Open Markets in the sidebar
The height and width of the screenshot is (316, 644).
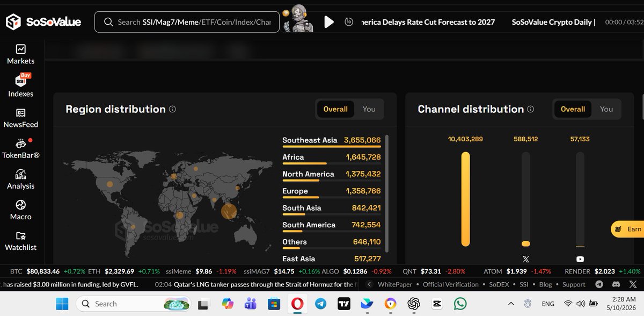[20, 54]
